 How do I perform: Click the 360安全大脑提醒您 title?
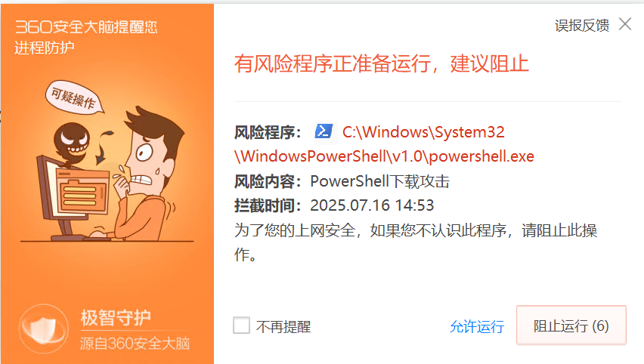click(86, 27)
